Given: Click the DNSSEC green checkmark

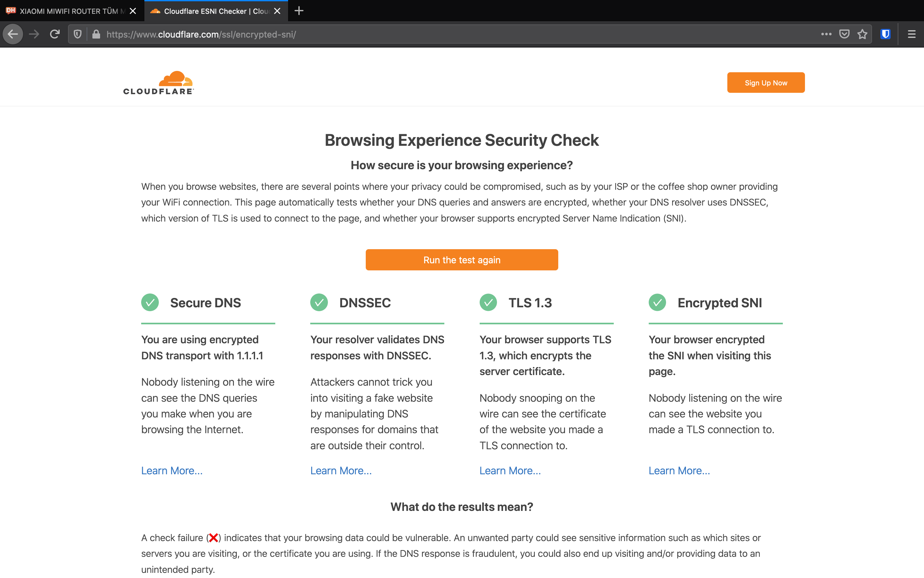Looking at the screenshot, I should coord(319,302).
